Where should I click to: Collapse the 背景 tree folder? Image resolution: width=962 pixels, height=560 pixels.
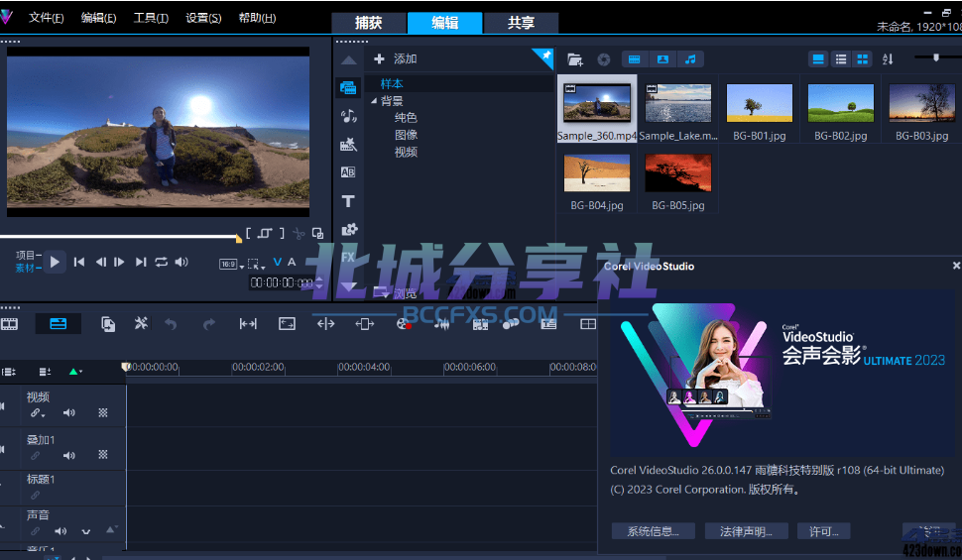coord(374,100)
